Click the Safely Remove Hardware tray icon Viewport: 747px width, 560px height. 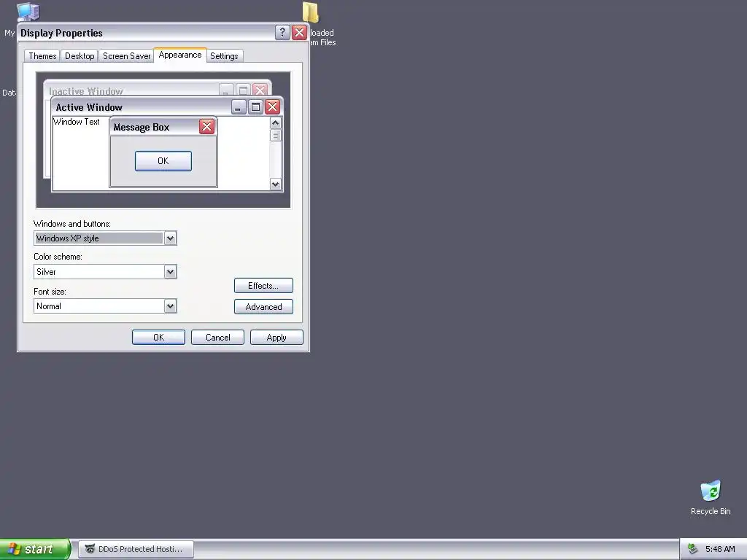(692, 549)
